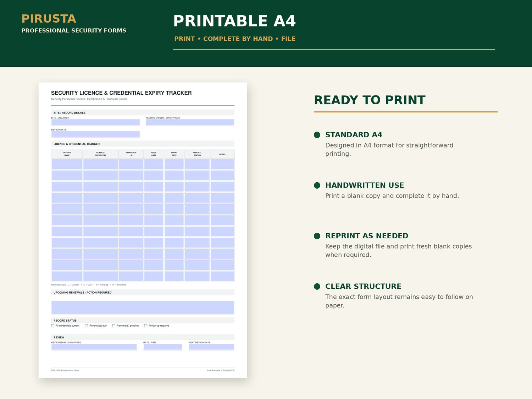Click the 'EXPIRY DATE' column header

pyautogui.click(x=174, y=154)
